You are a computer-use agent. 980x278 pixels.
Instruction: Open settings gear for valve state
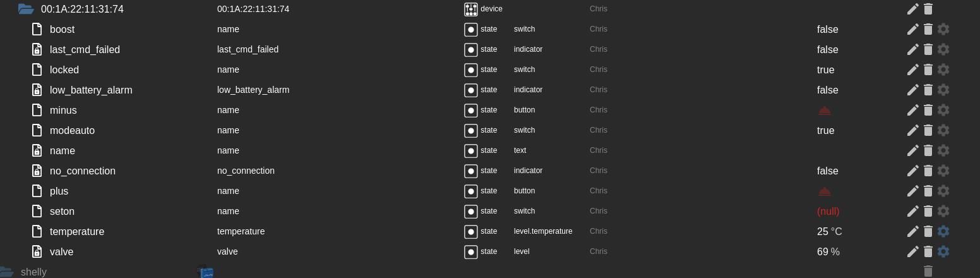point(943,251)
